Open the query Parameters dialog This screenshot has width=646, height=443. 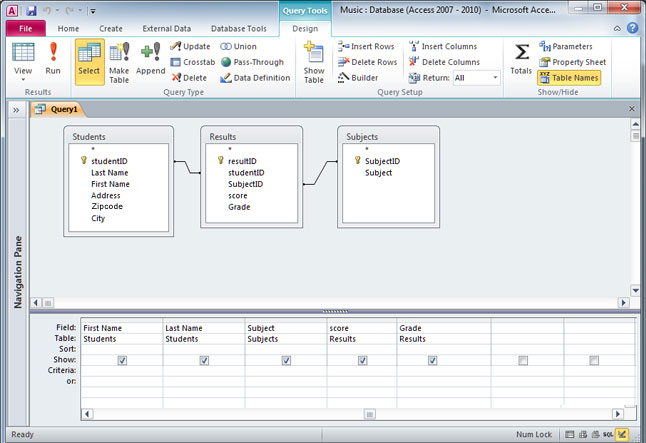click(566, 46)
